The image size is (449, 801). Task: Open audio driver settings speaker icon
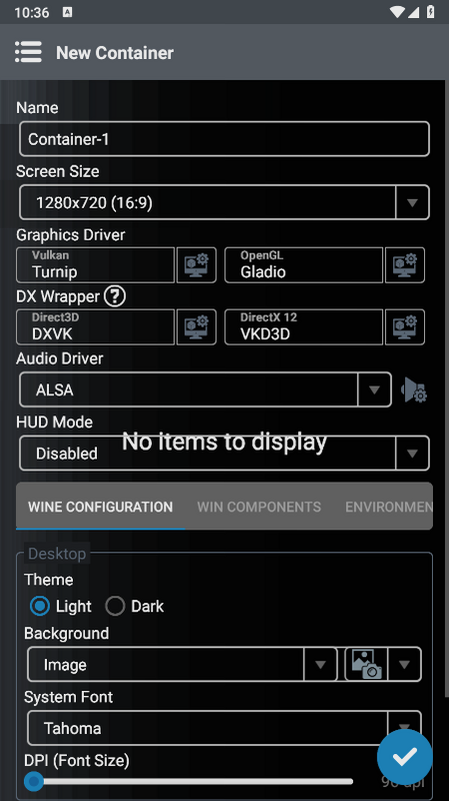point(414,390)
